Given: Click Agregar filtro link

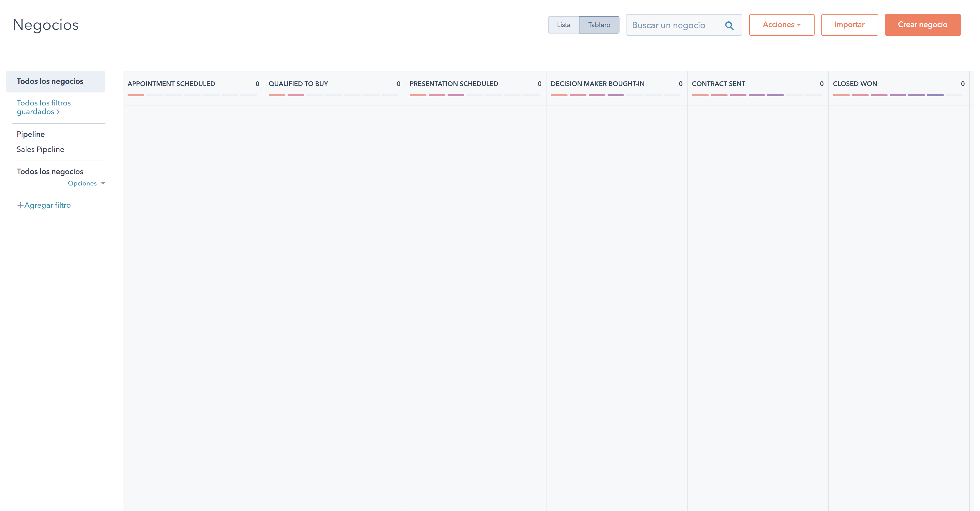Looking at the screenshot, I should [x=48, y=205].
